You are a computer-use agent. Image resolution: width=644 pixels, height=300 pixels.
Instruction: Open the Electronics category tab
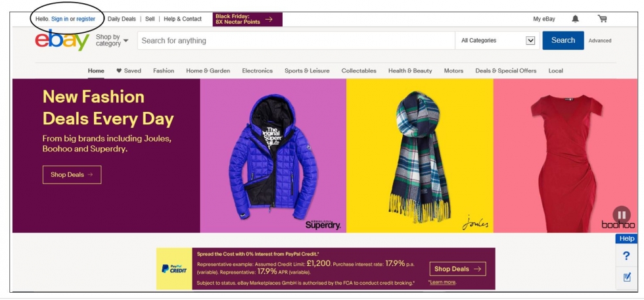click(257, 70)
